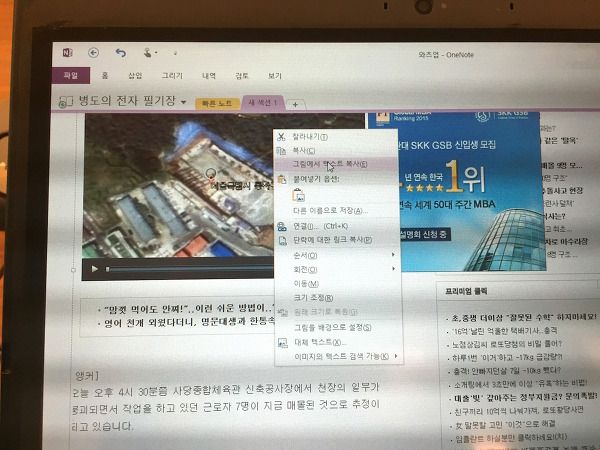This screenshot has height=450, width=600.
Task: Open the quick access toolbar customize arrow
Action: pos(175,53)
